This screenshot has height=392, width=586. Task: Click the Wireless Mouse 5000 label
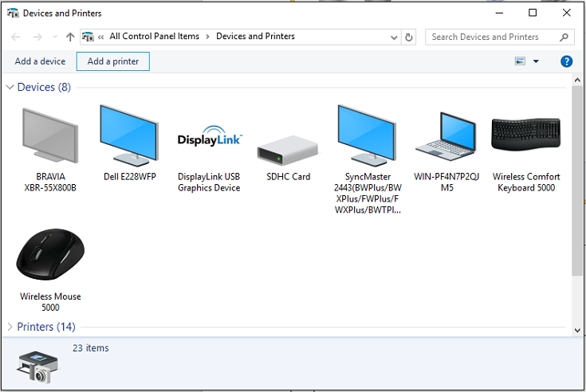(50, 302)
